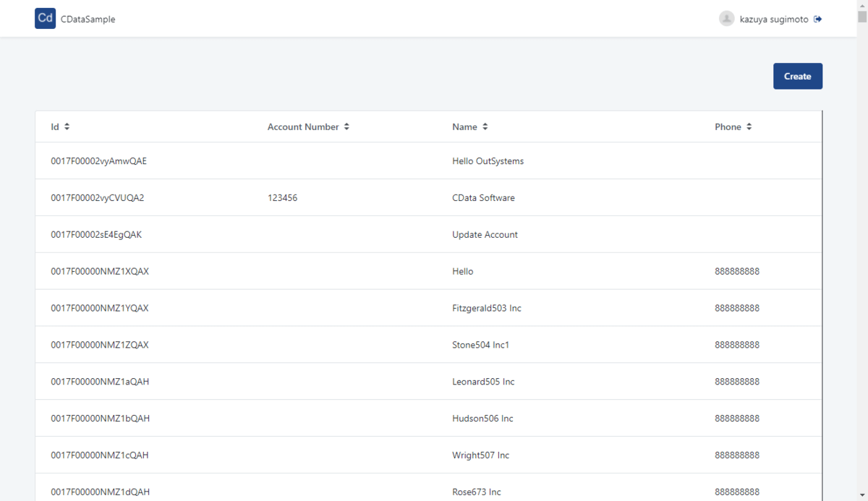Click the Hello OutSystems name cell
868x501 pixels.
[x=488, y=161]
